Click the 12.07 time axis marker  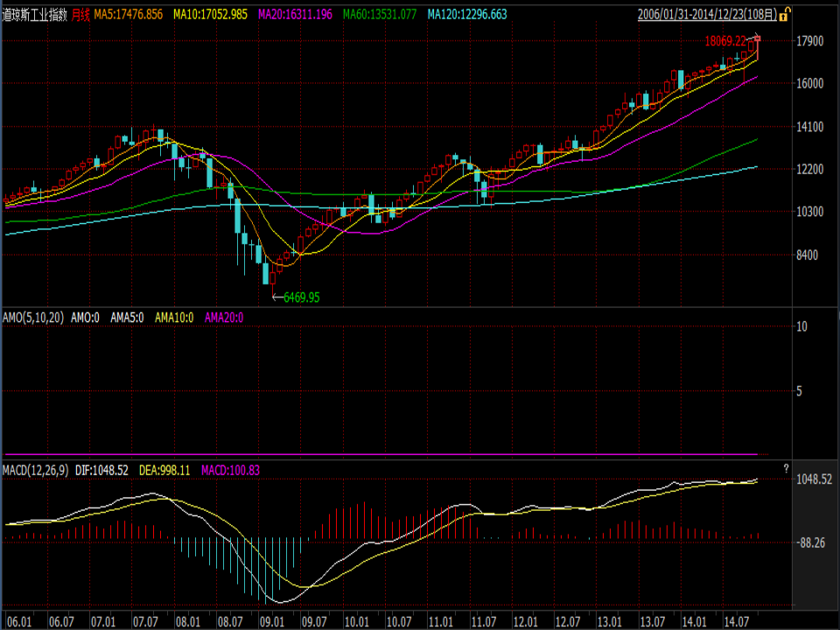(x=568, y=622)
